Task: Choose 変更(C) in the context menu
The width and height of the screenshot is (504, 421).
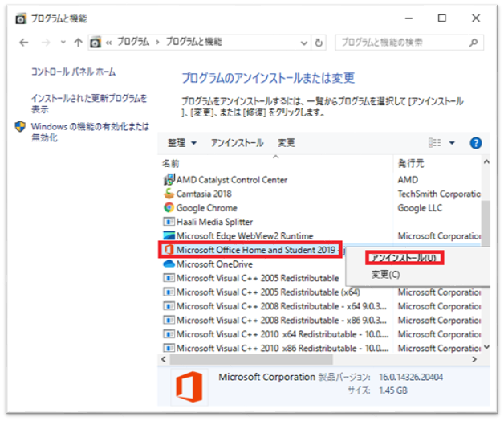Action: [385, 275]
